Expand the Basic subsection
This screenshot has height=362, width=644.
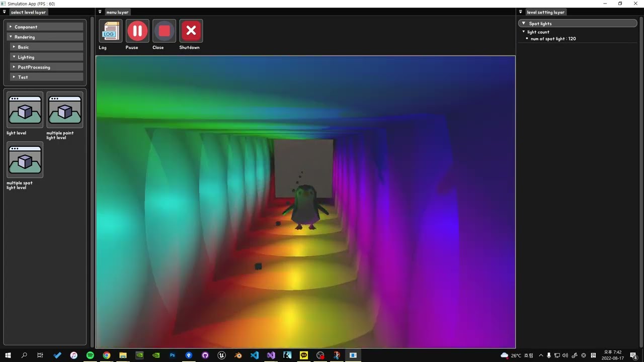47,47
